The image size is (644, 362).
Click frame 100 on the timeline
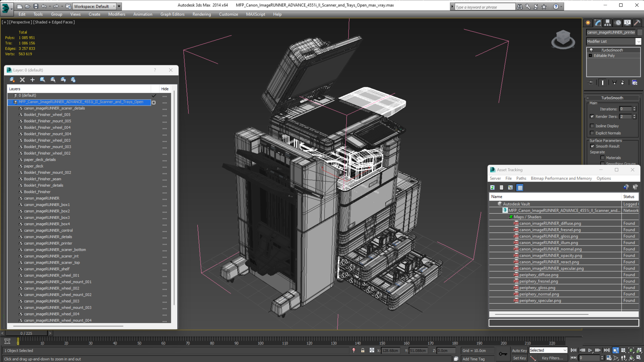(x=261, y=339)
